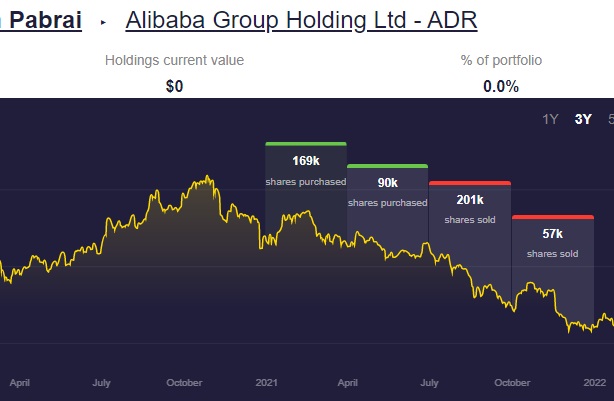This screenshot has width=614, height=401.
Task: Select the 201k shares sold marker
Action: click(x=469, y=207)
